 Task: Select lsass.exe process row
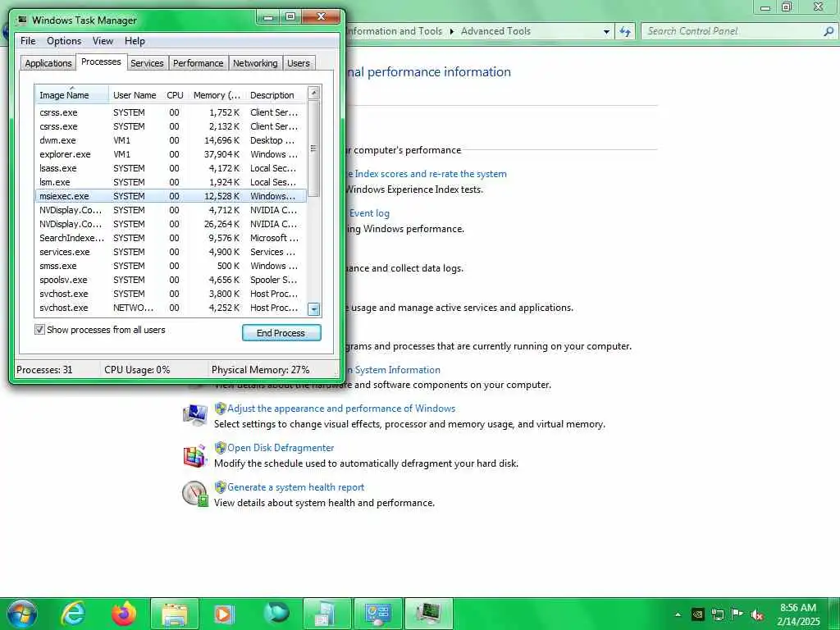[171, 168]
